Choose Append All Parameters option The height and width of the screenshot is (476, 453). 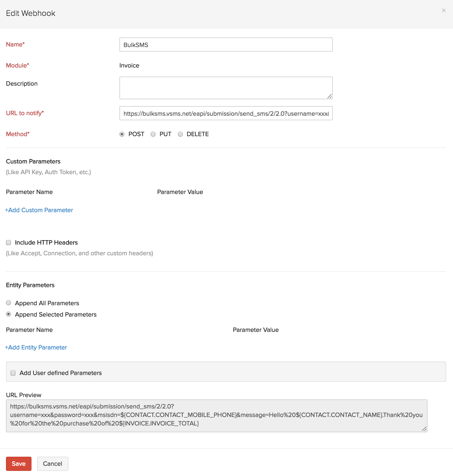[9, 303]
